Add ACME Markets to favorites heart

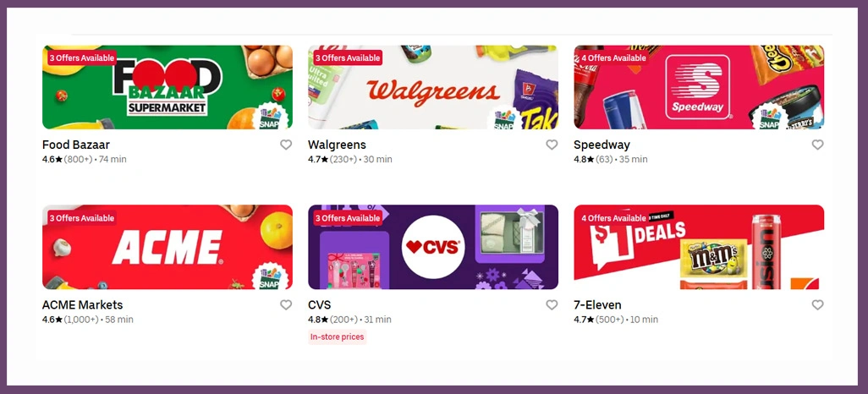click(x=286, y=305)
